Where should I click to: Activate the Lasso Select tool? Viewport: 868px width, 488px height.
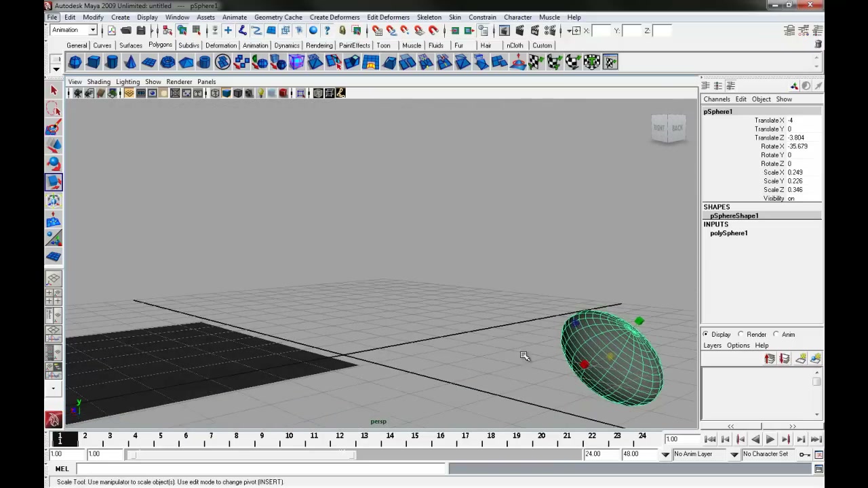coord(54,108)
